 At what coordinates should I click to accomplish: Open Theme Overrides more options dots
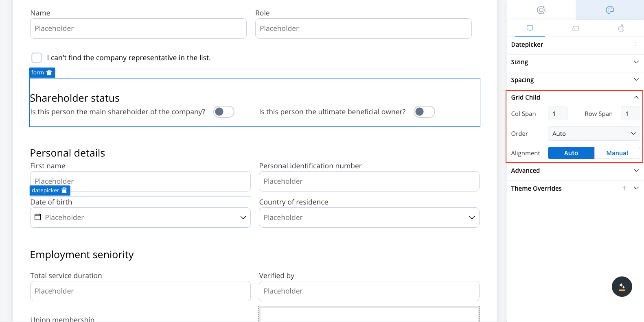615,188
